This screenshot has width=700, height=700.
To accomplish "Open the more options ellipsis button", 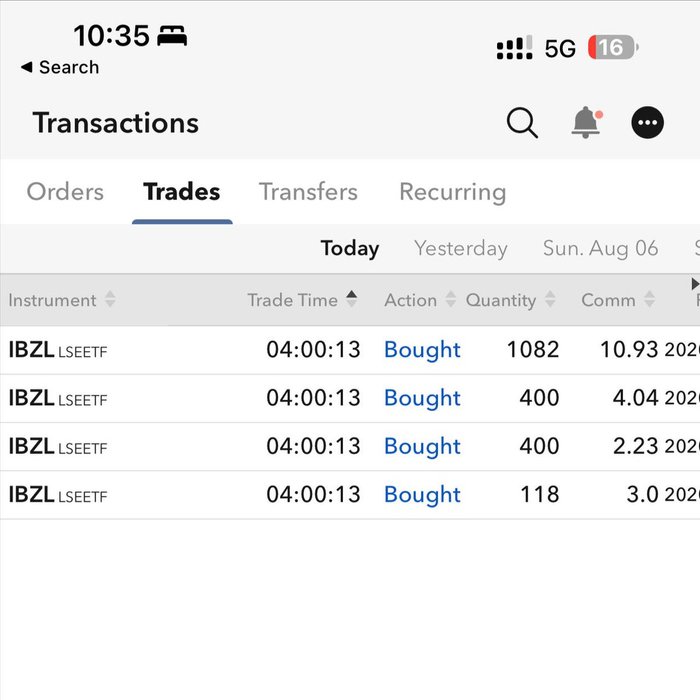I will [648, 123].
